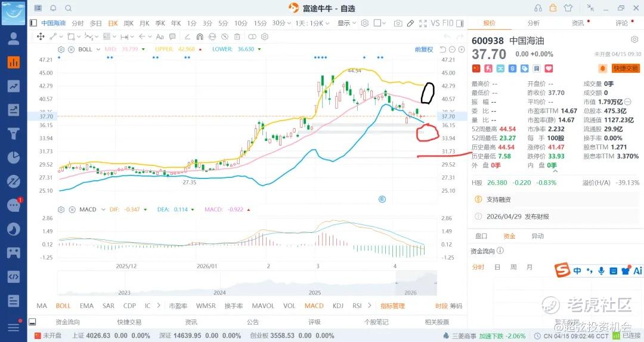Open the 个股笔记 stock notes section
The height and width of the screenshot is (342, 644).
376,322
